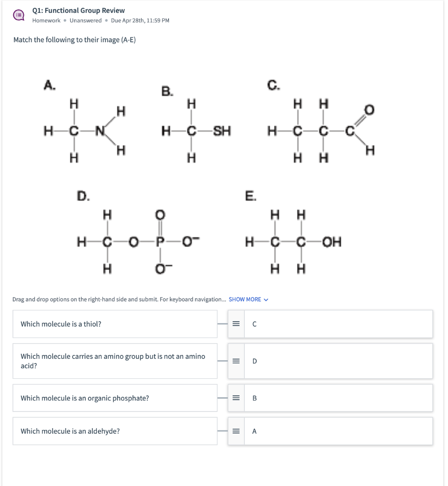Click the Q1 discussion bubble icon
The image size is (448, 486).
(18, 15)
